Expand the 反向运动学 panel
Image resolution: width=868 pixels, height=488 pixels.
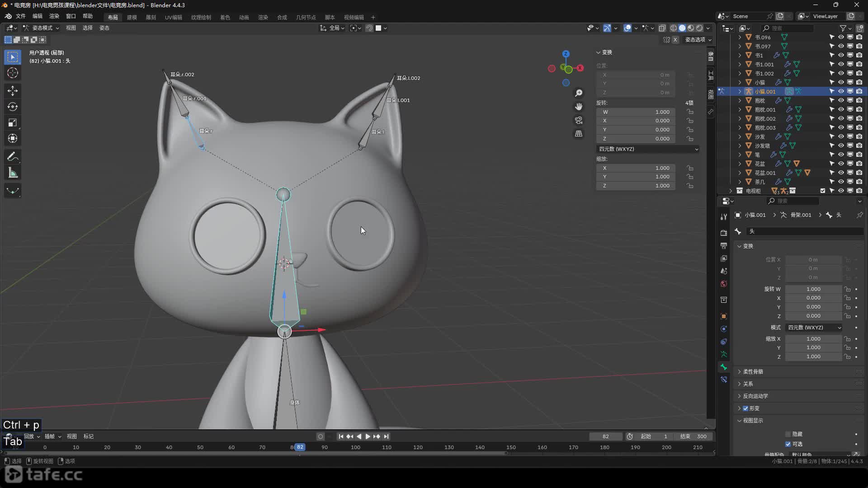pos(755,396)
